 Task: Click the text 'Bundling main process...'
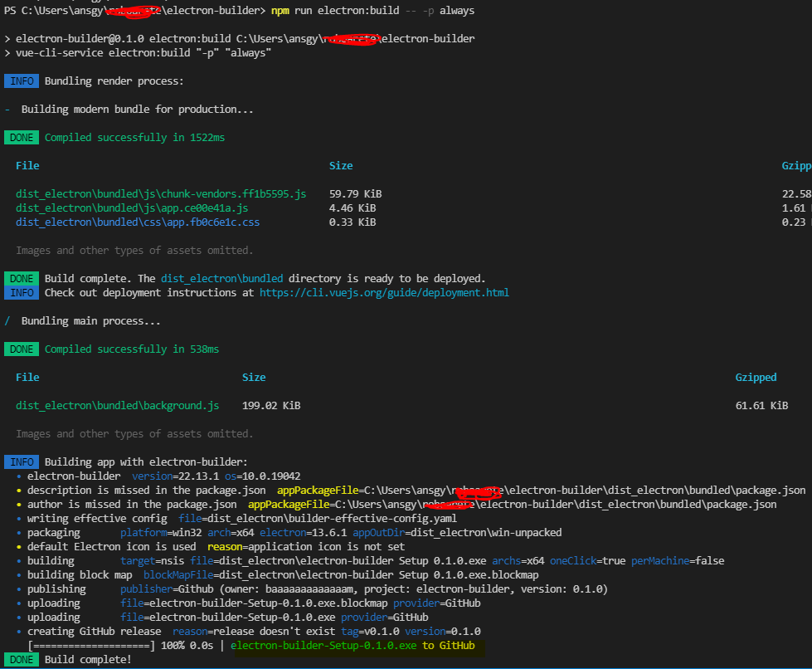pyautogui.click(x=91, y=321)
